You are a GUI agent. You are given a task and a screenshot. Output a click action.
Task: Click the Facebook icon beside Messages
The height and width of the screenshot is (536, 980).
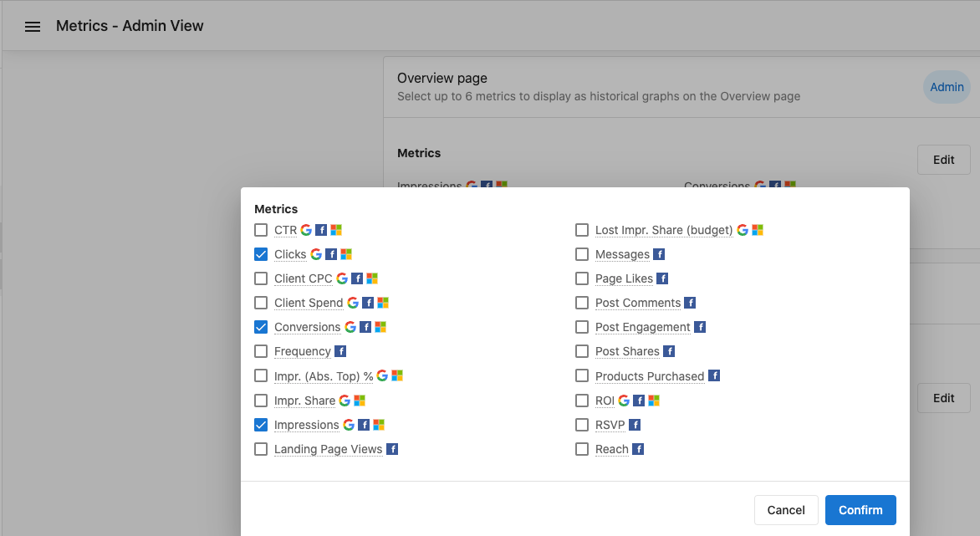pos(657,253)
